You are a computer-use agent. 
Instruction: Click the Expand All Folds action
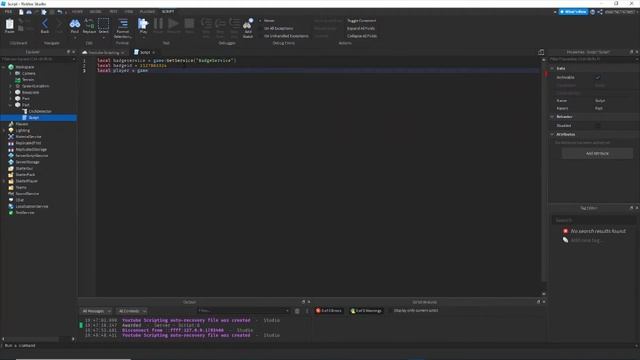click(x=361, y=28)
